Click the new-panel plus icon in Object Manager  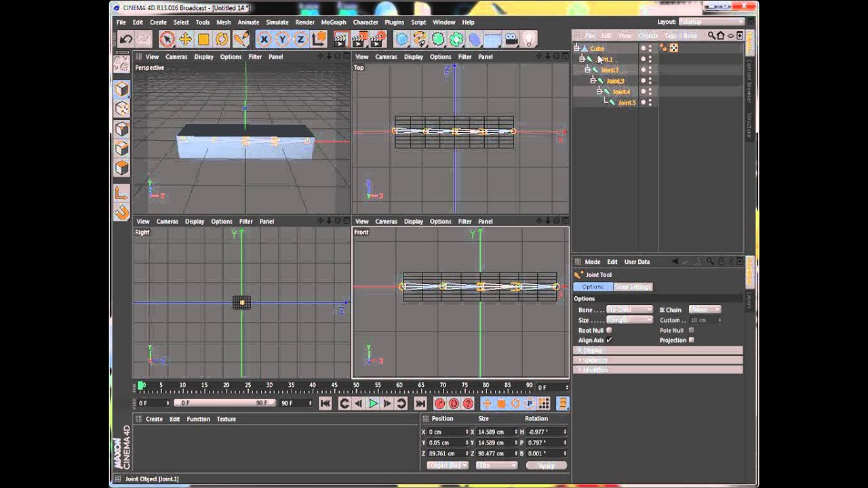[x=739, y=35]
